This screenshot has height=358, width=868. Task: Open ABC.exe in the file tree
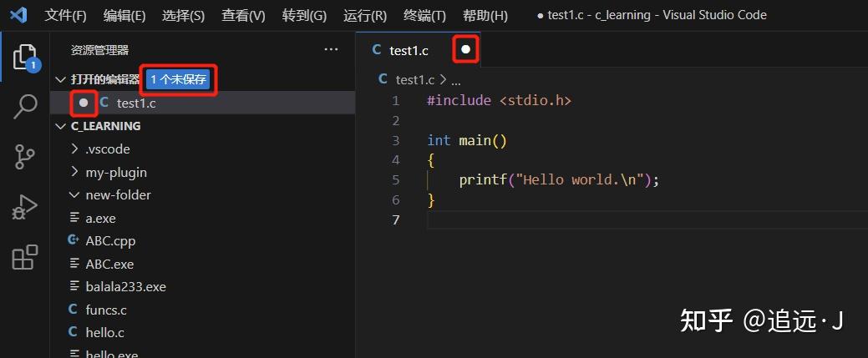109,264
